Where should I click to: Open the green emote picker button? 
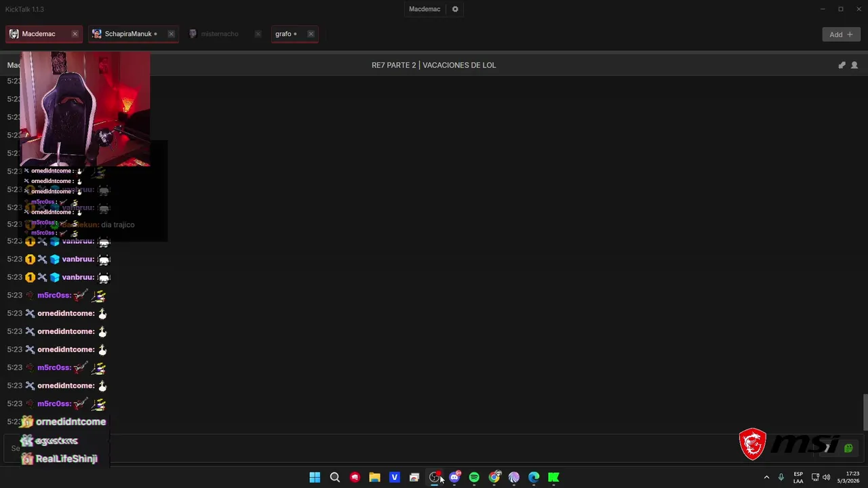[848, 448]
